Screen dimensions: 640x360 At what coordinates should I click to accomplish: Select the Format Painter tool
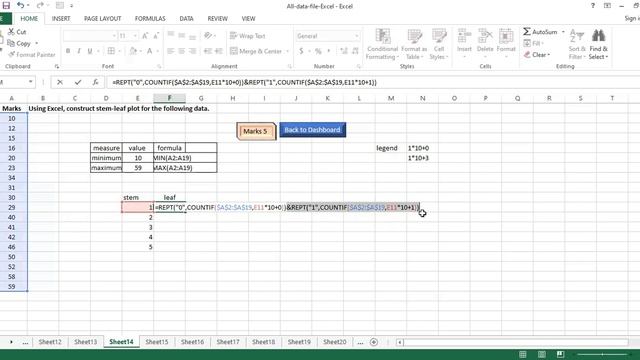pyautogui.click(x=31, y=54)
